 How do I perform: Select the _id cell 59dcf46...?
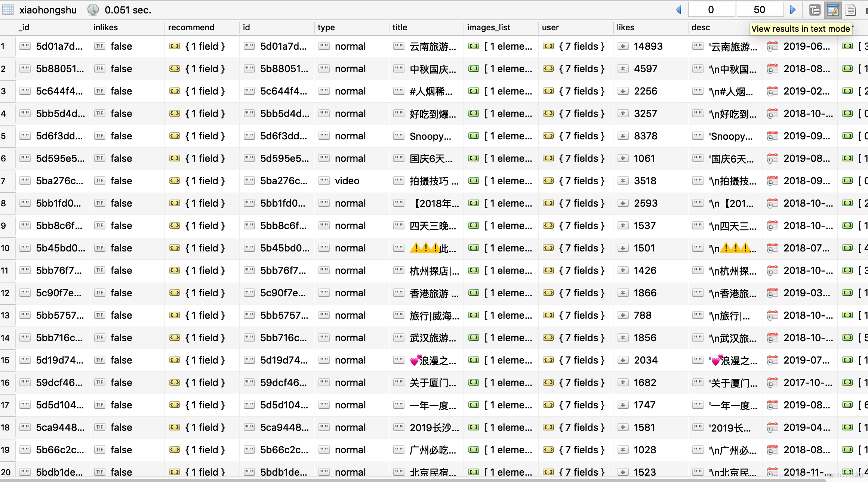coord(52,383)
